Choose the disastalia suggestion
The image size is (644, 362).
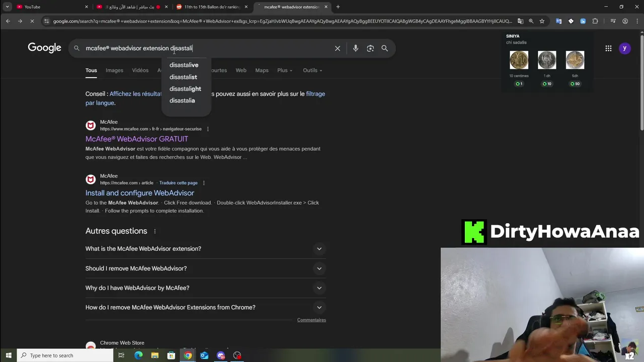(182, 101)
